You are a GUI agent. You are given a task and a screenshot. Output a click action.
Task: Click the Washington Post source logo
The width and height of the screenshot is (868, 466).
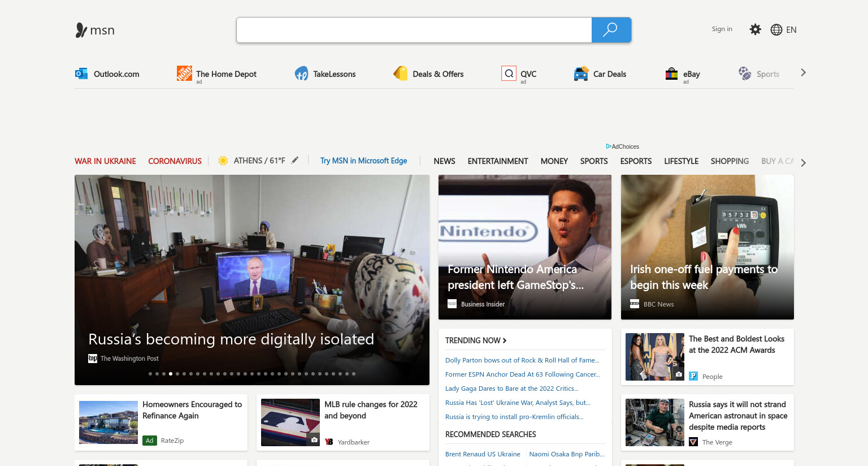tap(93, 359)
